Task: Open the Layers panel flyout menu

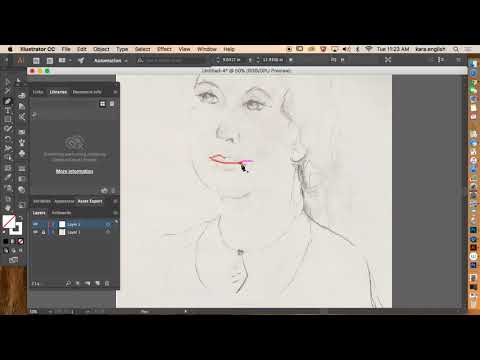Action: 115,213
